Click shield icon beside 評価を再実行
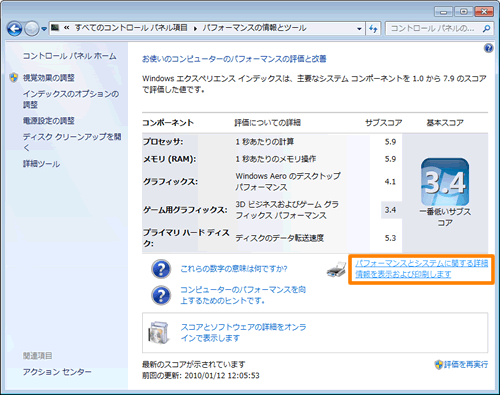 click(x=439, y=365)
